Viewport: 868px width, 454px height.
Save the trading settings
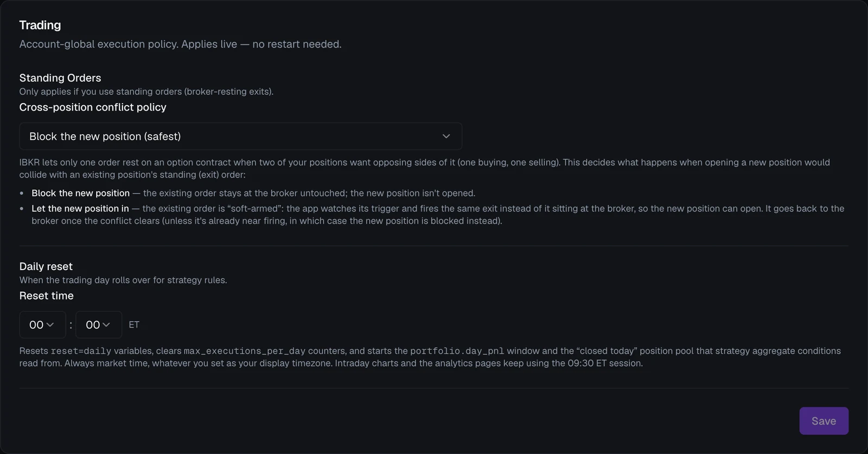tap(824, 421)
